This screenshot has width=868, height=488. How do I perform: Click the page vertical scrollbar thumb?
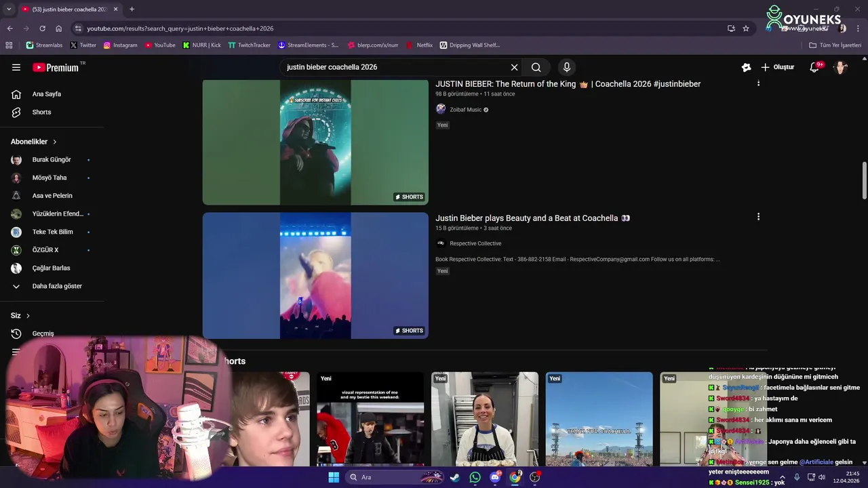click(864, 181)
